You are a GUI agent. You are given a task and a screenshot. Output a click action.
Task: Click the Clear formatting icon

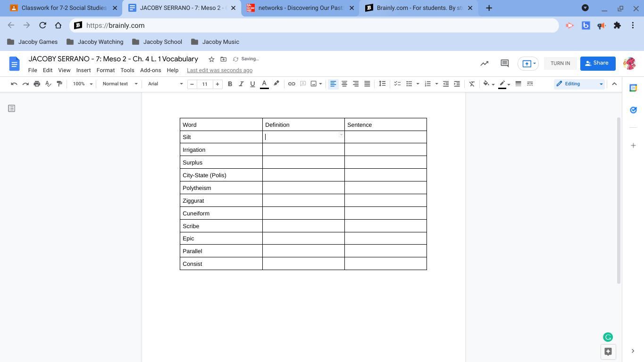[471, 84]
